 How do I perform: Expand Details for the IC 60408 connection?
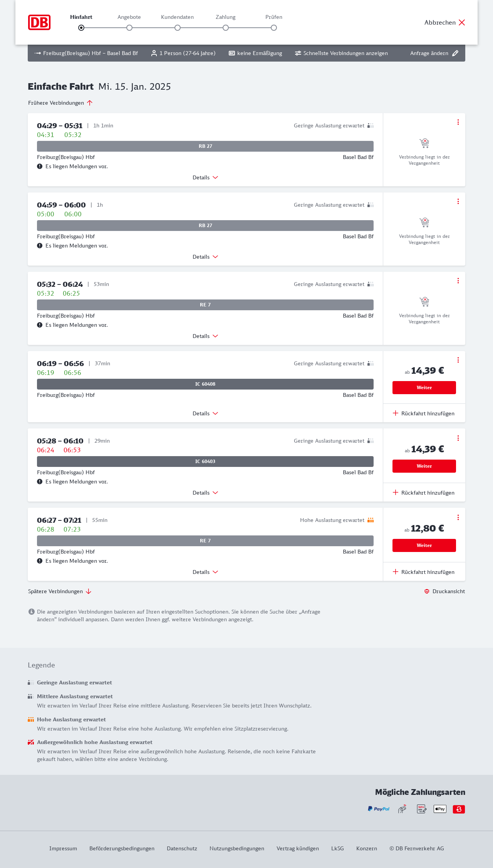(x=205, y=413)
